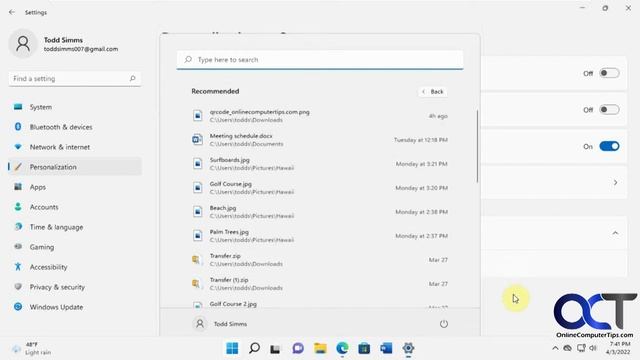The height and width of the screenshot is (360, 640).
Task: Turn on the second Off toggle switch
Action: point(609,110)
